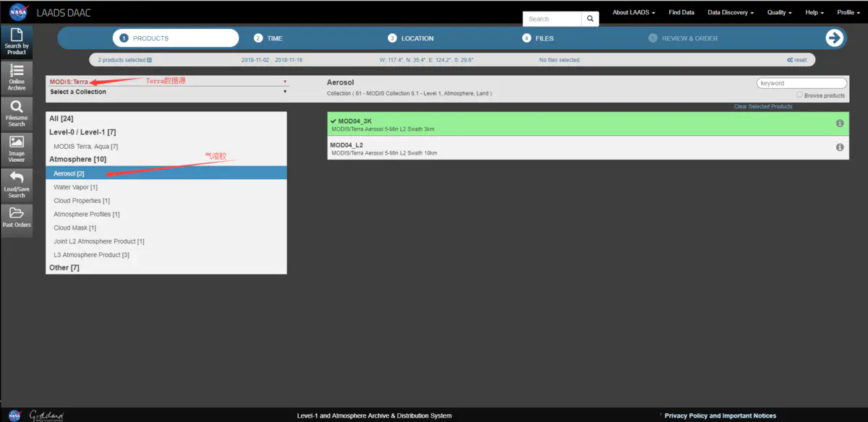The height and width of the screenshot is (422, 868).
Task: Switch to the PRODUCTS step tab
Action: (x=175, y=38)
